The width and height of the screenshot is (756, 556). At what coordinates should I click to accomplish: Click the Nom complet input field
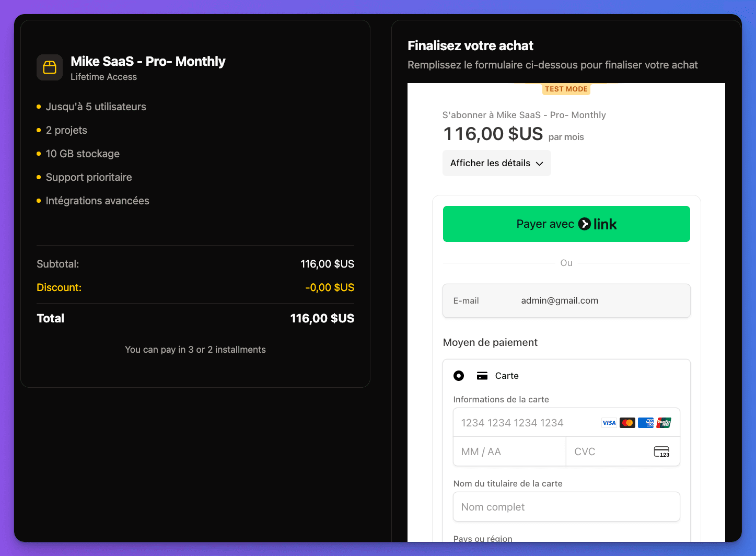coord(566,506)
